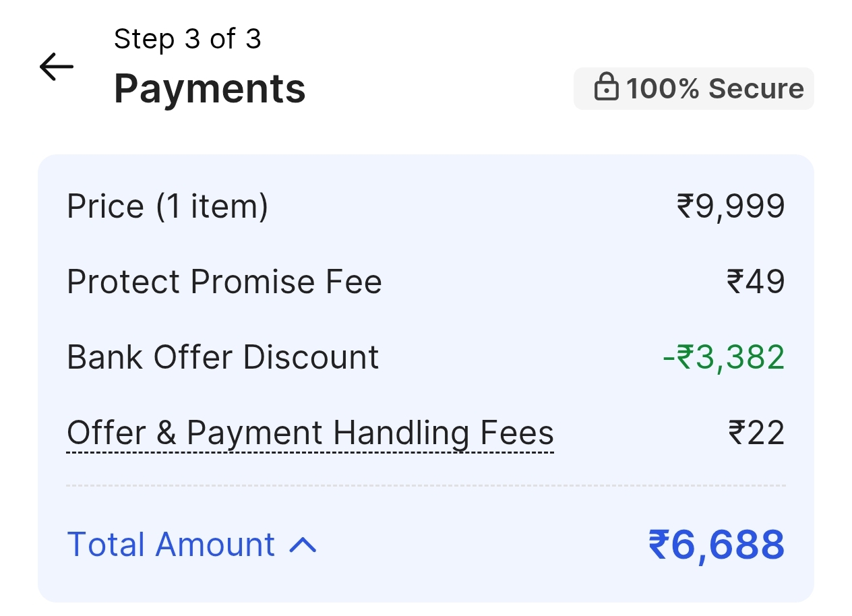Tap the ₹9,999 price value

[731, 206]
